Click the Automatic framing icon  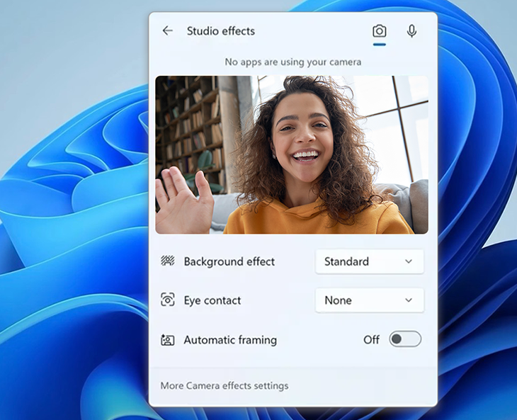coord(168,340)
